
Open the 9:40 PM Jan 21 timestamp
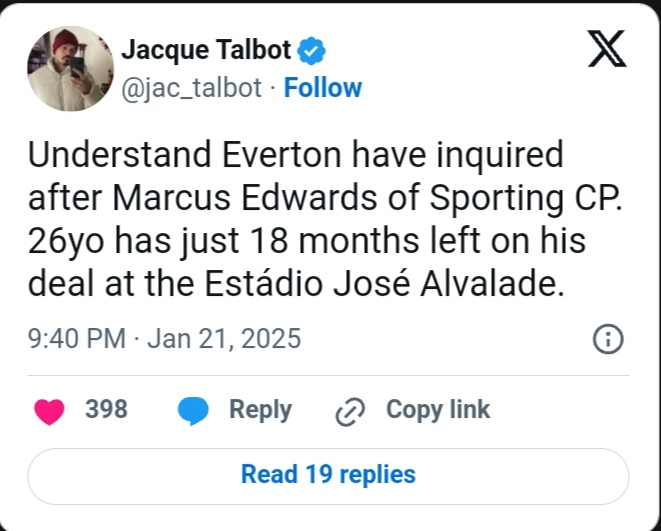165,339
